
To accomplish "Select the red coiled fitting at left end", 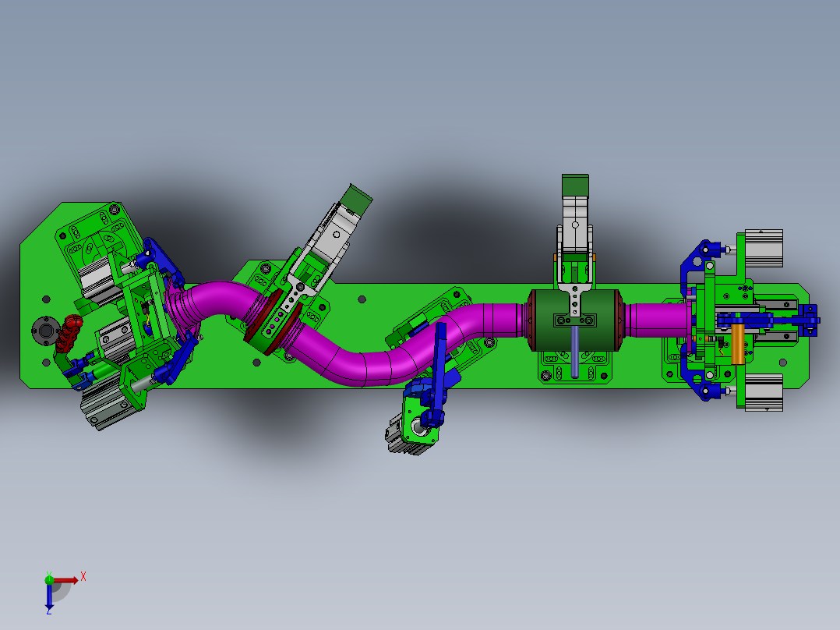I will coord(69,333).
